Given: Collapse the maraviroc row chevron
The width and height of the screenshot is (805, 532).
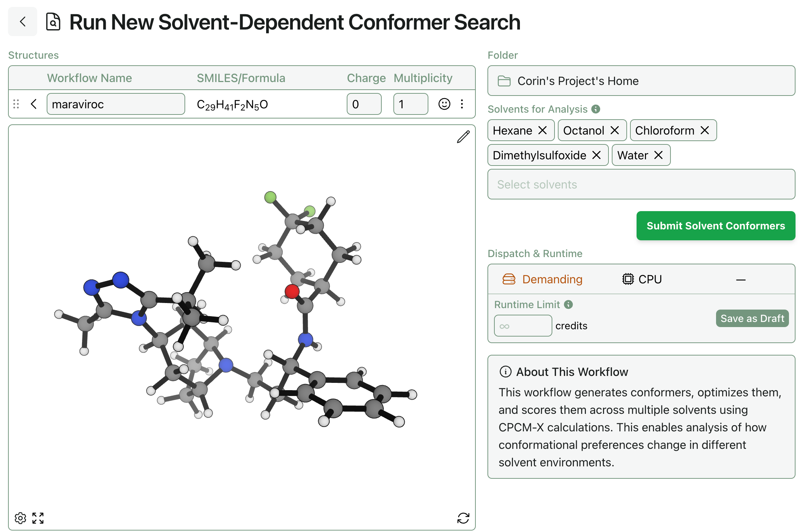Looking at the screenshot, I should click(x=34, y=104).
